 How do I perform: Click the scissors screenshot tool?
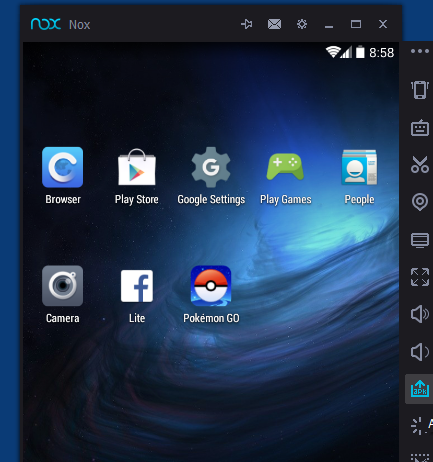point(420,164)
